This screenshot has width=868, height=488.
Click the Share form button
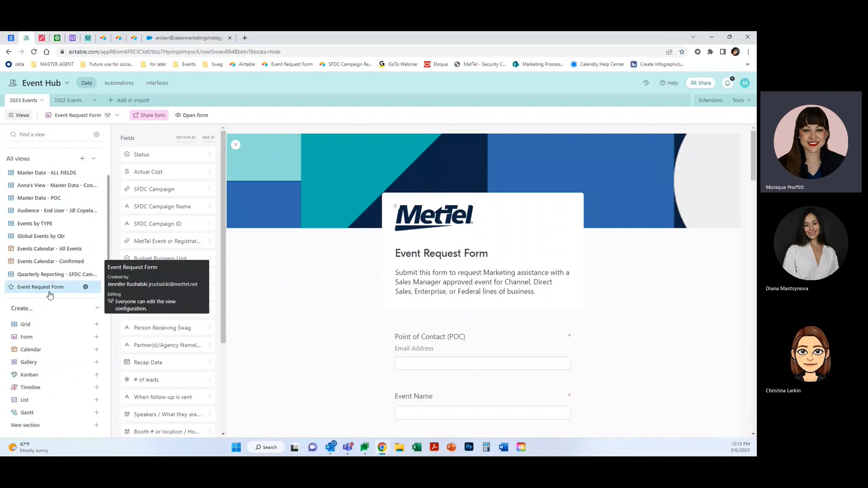[149, 115]
